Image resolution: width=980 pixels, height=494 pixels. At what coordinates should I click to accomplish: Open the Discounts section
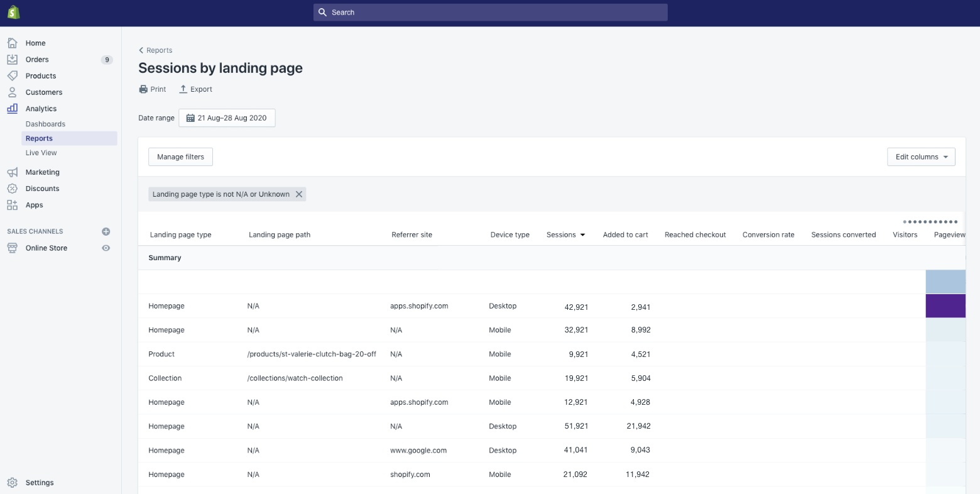pos(42,189)
